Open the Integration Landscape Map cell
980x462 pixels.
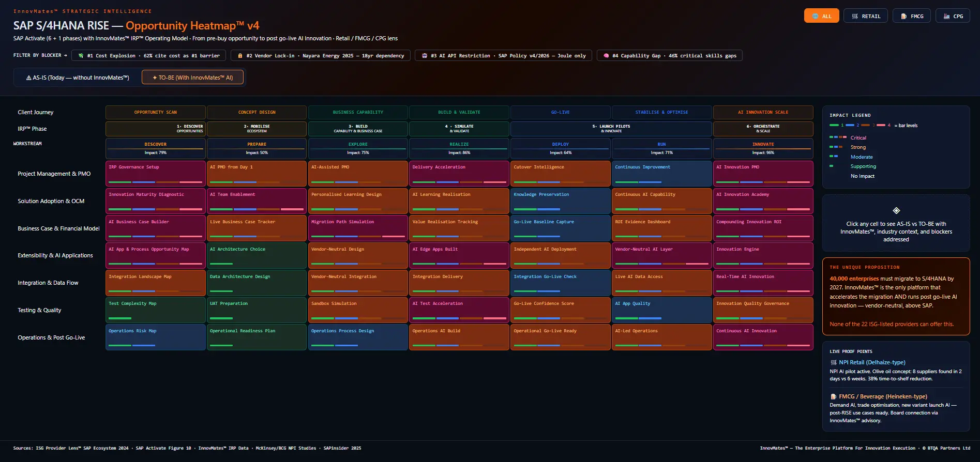click(x=155, y=283)
